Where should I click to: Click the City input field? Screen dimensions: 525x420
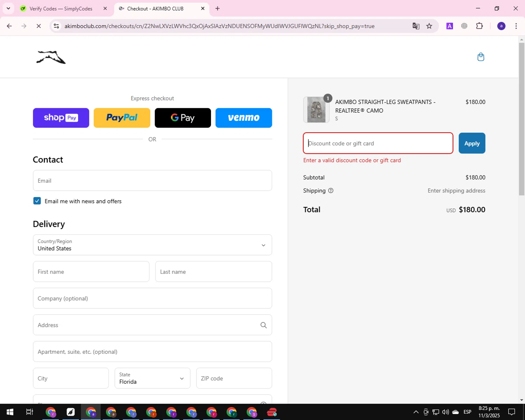pos(71,378)
